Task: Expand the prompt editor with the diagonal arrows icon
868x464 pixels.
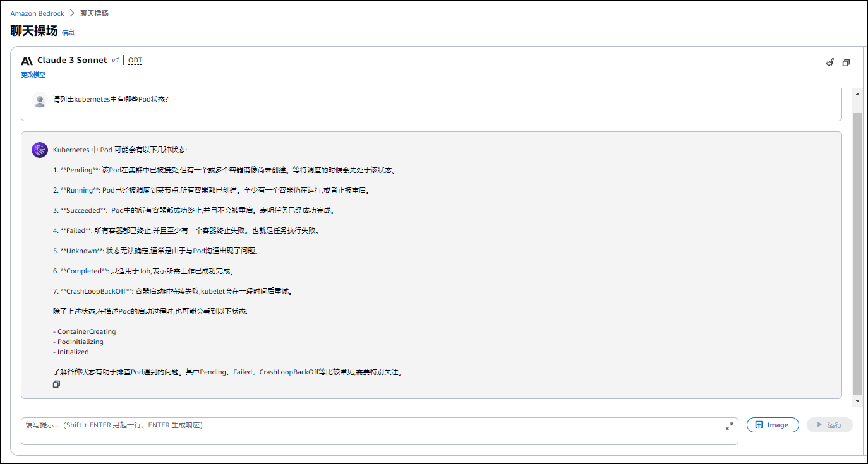Action: pyautogui.click(x=729, y=425)
